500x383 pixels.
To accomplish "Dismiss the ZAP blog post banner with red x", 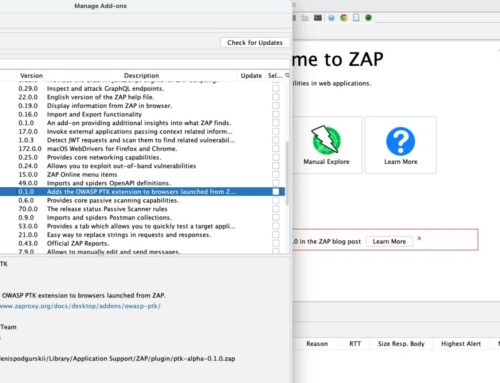I will tap(419, 238).
